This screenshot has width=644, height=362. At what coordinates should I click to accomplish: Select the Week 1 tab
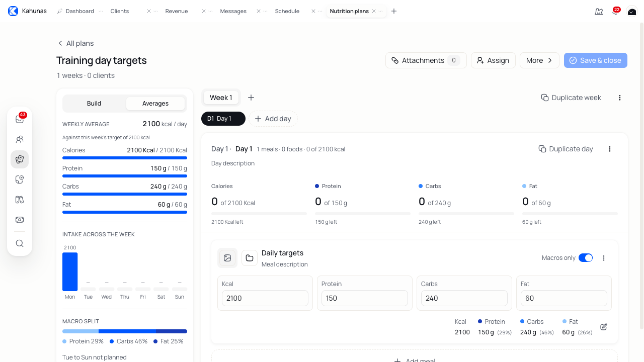(x=221, y=98)
